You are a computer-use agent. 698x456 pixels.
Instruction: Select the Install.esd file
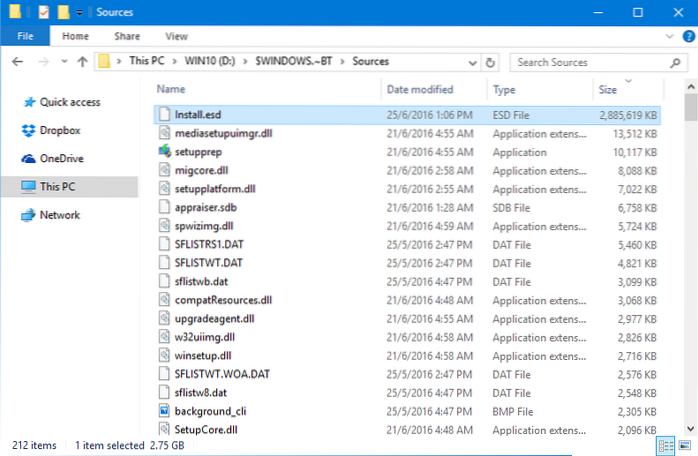407,115
